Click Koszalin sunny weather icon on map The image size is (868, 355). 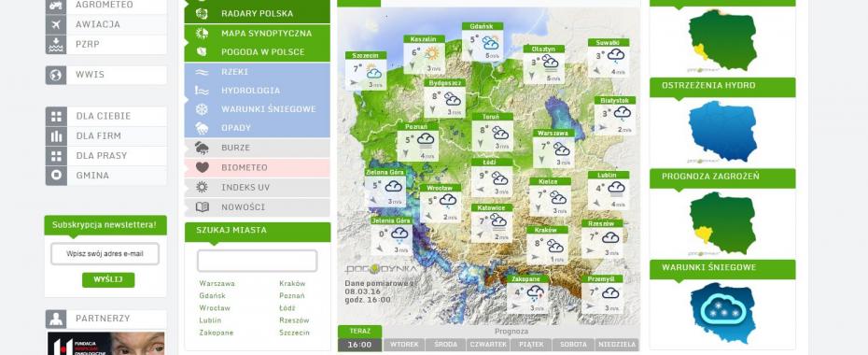tap(431, 54)
